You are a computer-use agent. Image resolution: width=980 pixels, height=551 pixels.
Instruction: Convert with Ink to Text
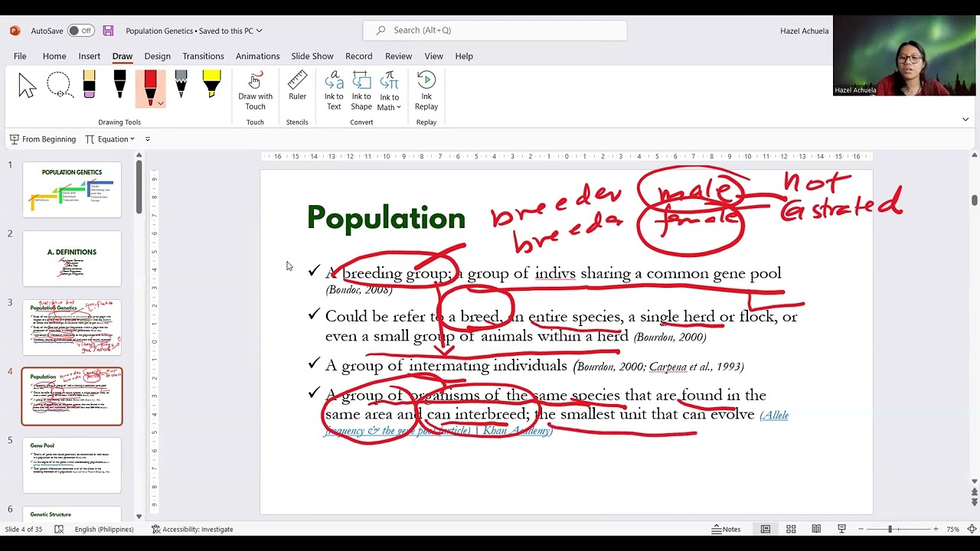334,91
